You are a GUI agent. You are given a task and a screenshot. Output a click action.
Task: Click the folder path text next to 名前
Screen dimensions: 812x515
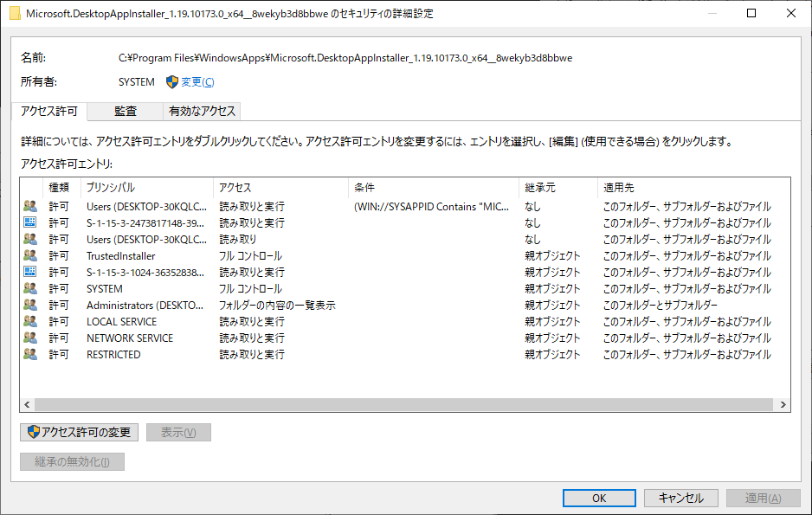click(345, 57)
